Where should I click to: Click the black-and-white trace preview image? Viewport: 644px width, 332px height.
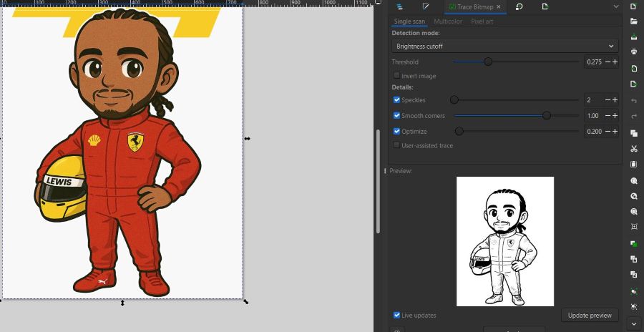tap(505, 242)
